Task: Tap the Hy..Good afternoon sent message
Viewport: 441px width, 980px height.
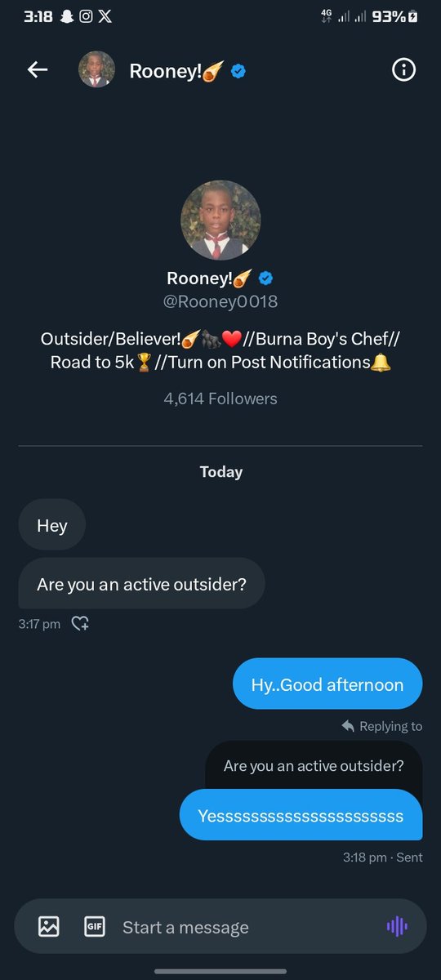Action: click(327, 684)
